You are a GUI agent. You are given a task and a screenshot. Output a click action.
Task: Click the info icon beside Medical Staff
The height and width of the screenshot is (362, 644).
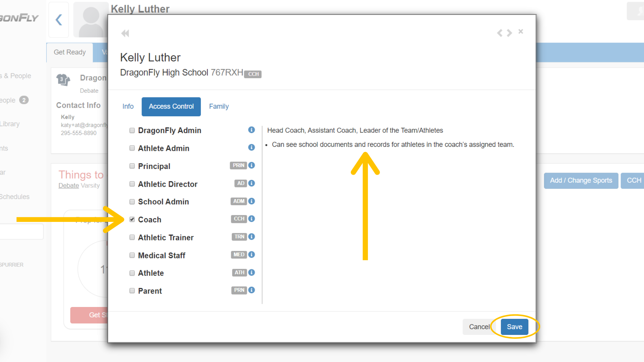[252, 255]
